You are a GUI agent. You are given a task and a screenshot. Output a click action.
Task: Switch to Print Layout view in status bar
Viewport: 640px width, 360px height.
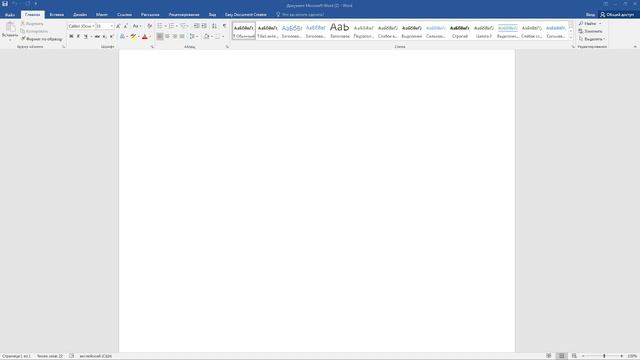562,356
